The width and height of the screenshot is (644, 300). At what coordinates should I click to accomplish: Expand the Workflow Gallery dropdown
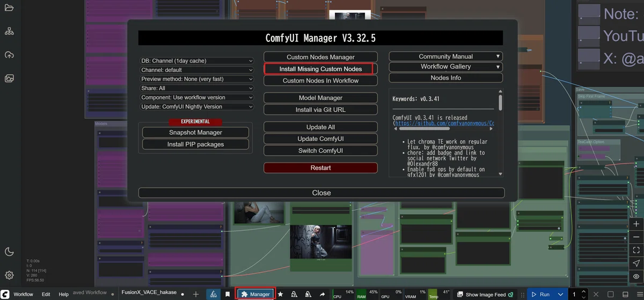445,67
